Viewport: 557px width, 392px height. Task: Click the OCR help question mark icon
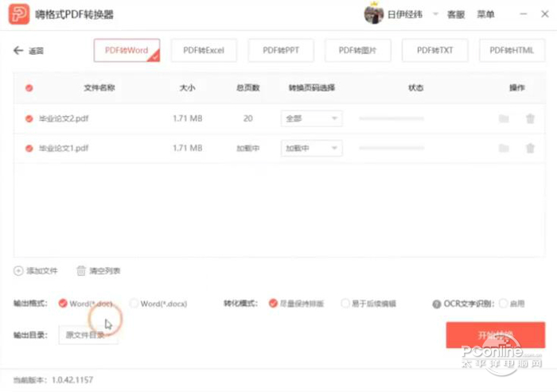437,304
